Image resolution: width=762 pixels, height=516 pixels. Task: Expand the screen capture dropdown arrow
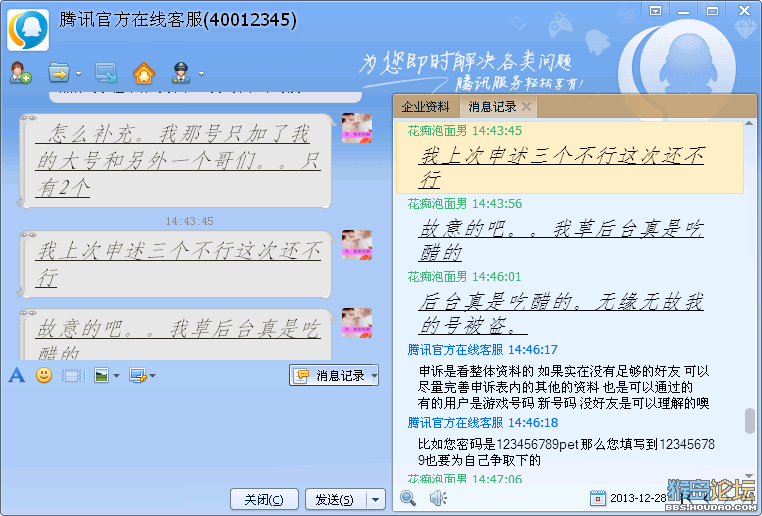pyautogui.click(x=153, y=376)
